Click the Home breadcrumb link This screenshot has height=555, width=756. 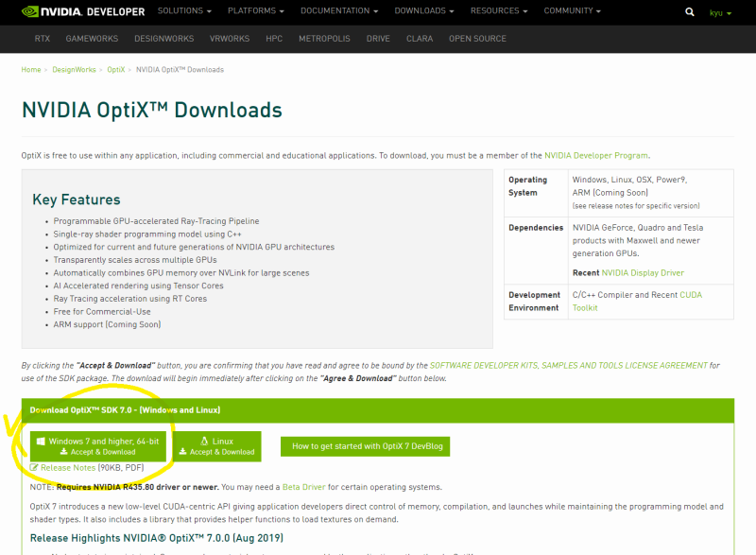click(31, 70)
